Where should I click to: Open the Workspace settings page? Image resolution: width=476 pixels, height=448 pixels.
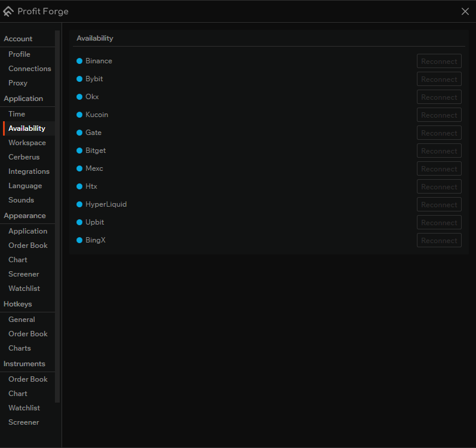[x=27, y=143]
